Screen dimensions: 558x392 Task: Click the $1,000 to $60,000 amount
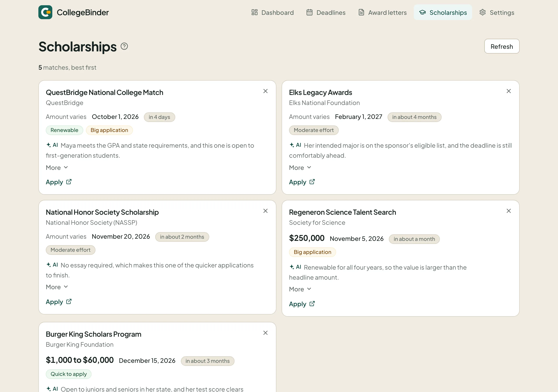point(80,360)
